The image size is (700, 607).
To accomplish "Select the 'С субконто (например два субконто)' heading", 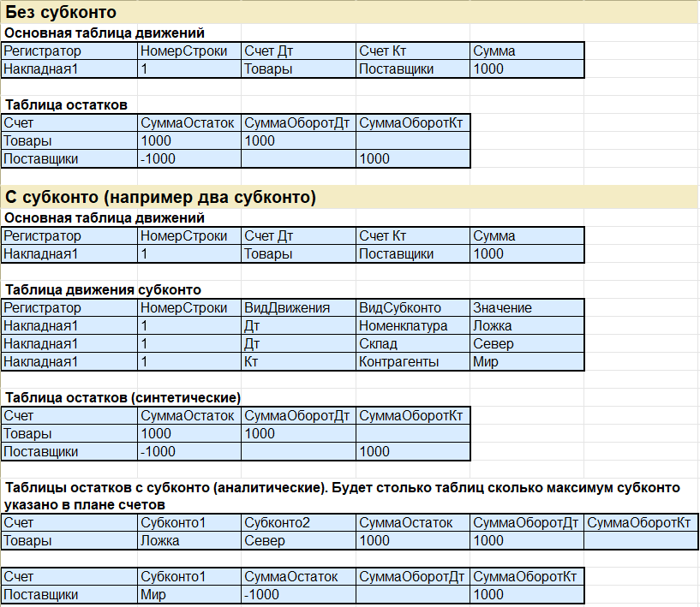I will 161,197.
